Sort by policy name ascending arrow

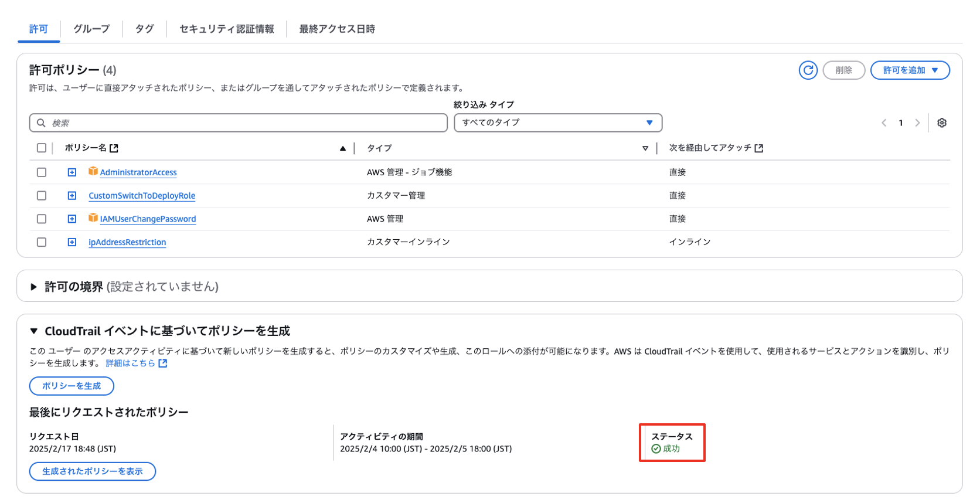tap(343, 148)
